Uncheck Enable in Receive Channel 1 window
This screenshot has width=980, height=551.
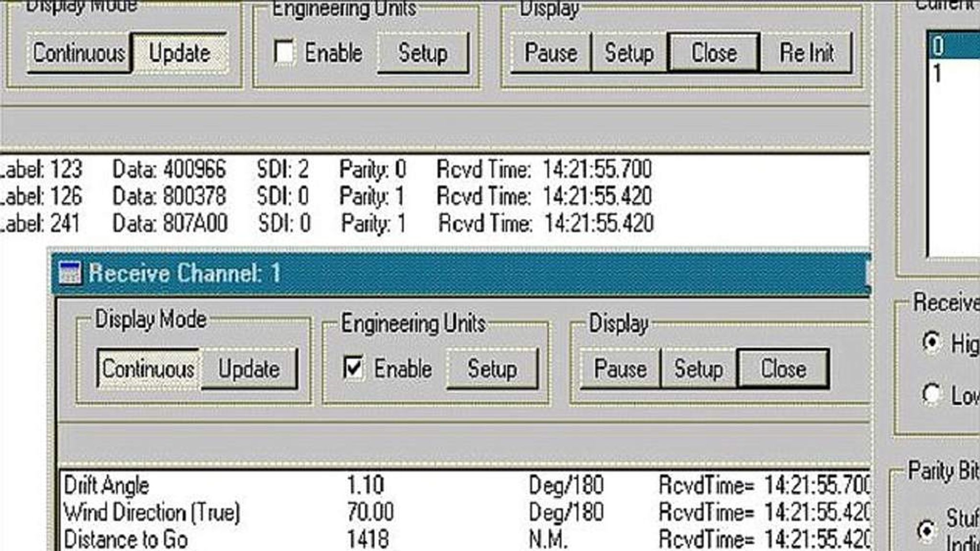353,368
